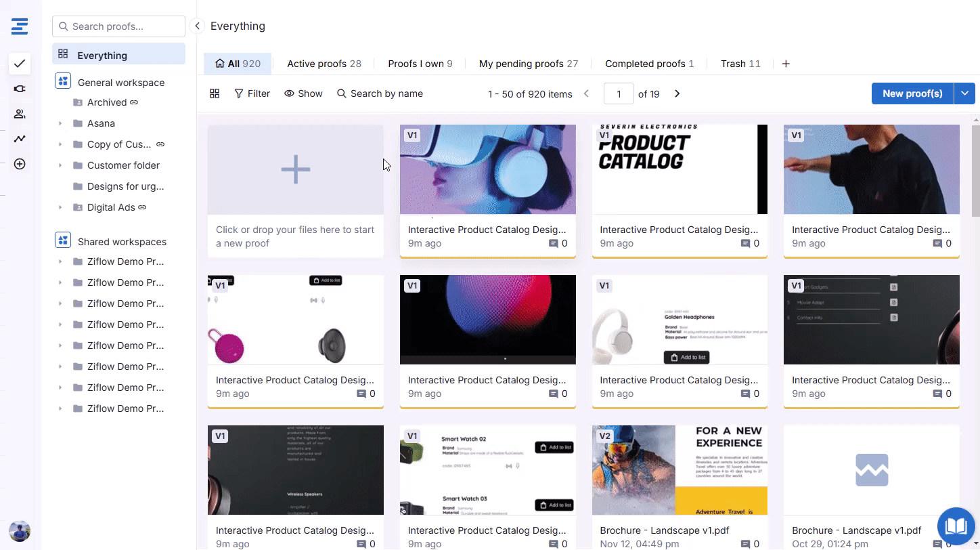Go to next page of items
This screenshot has width=980, height=550.
(677, 93)
